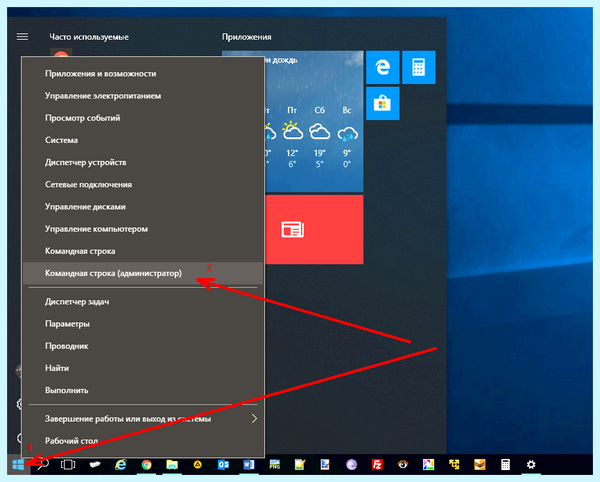
Task: Open the Calculator icon in the taskbar
Action: pos(505,464)
